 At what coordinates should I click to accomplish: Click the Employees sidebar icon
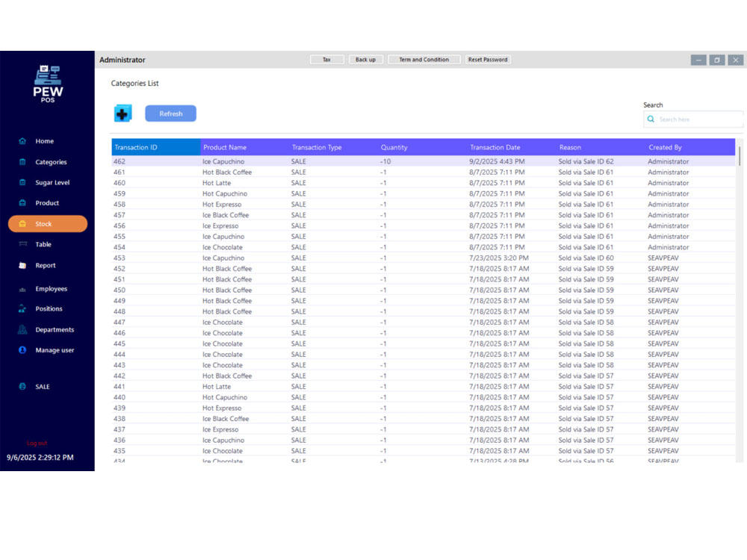(x=22, y=289)
